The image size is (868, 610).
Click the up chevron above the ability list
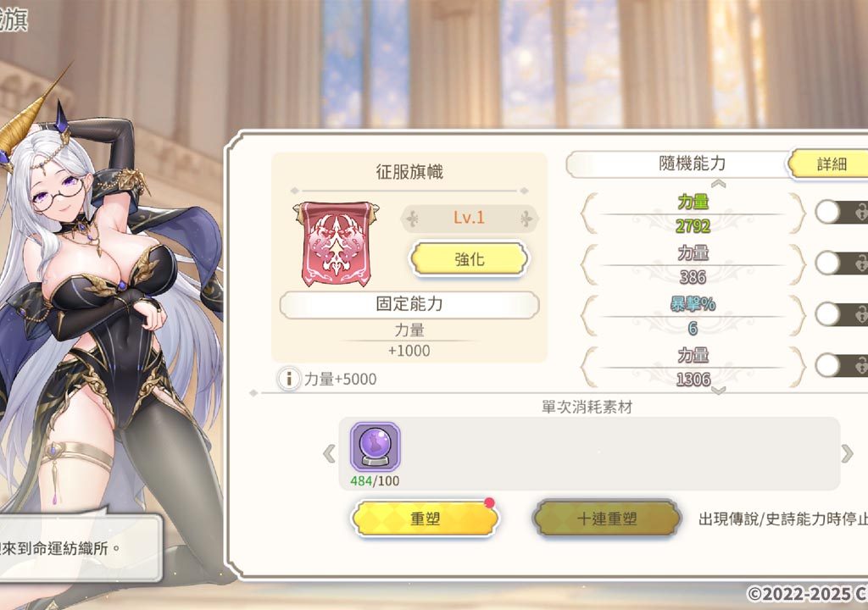pos(718,183)
